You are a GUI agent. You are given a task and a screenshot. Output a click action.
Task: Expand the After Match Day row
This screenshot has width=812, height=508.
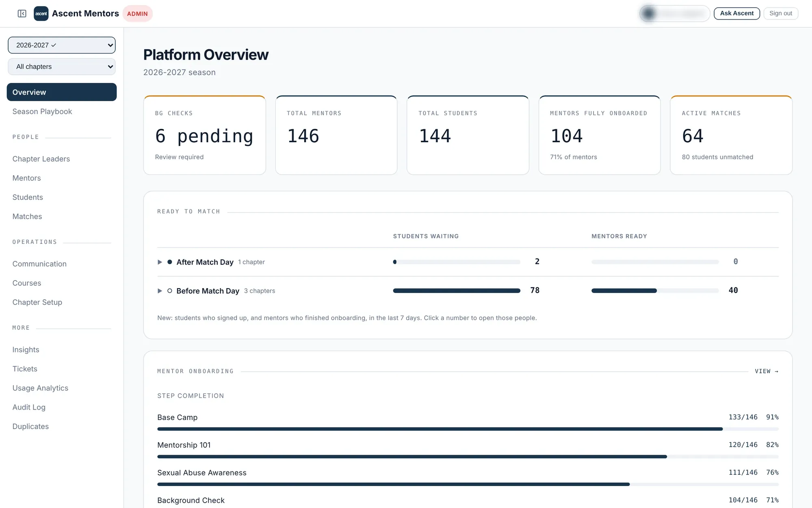[x=160, y=262]
